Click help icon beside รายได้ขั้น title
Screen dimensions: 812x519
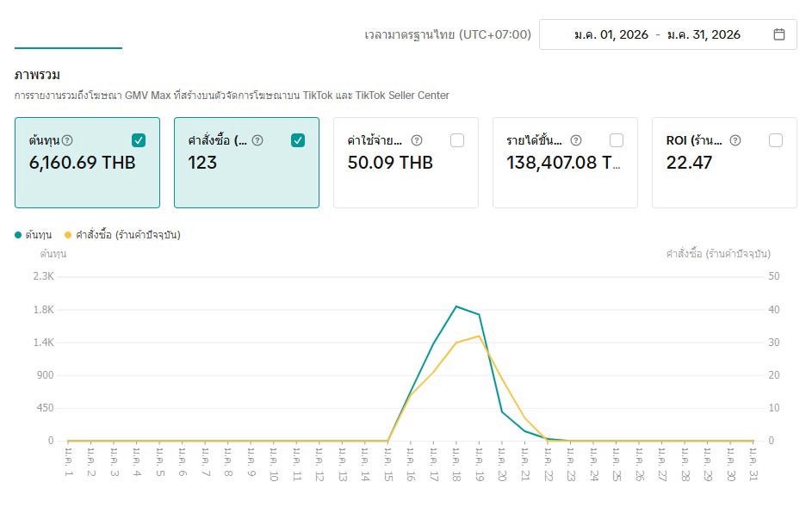576,140
